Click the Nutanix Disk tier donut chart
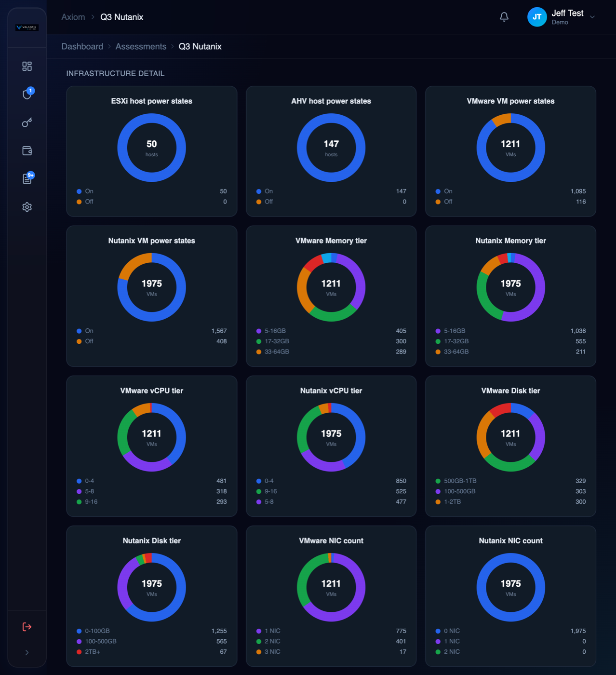This screenshot has width=616, height=675. click(151, 587)
